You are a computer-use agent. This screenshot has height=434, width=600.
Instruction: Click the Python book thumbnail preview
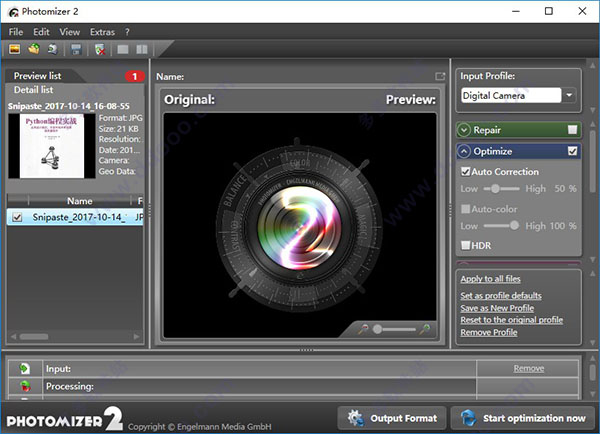[52, 146]
